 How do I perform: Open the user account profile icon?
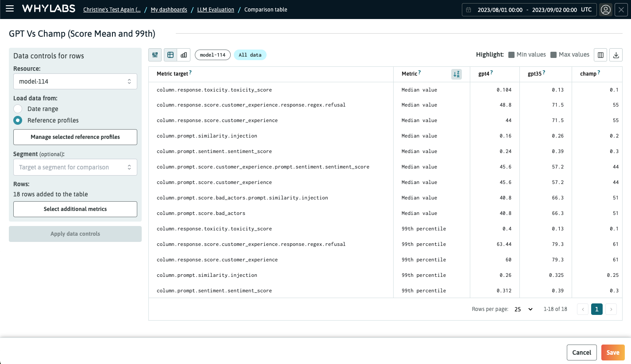coord(605,9)
